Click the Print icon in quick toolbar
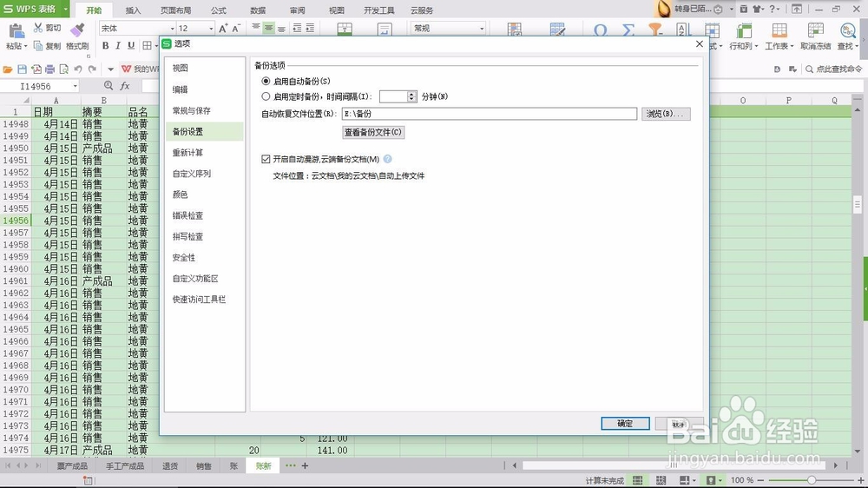This screenshot has width=868, height=488. [x=49, y=69]
